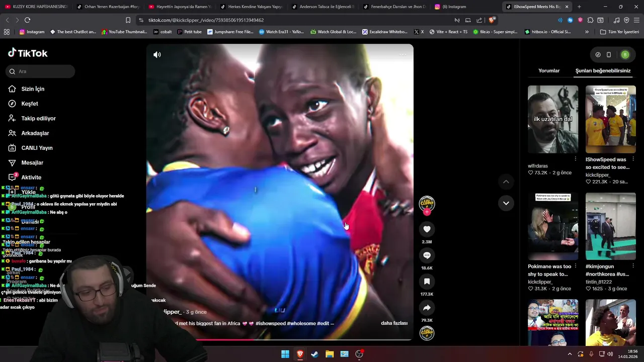
Task: Open 'IShowSpeed was so excited' thumbnail
Action: [610, 119]
